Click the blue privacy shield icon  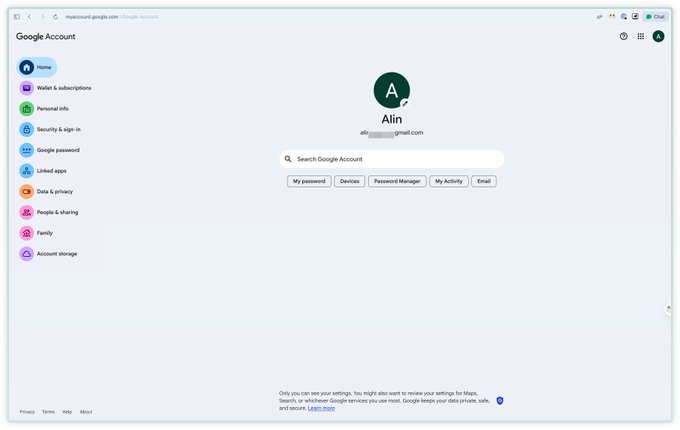point(500,401)
